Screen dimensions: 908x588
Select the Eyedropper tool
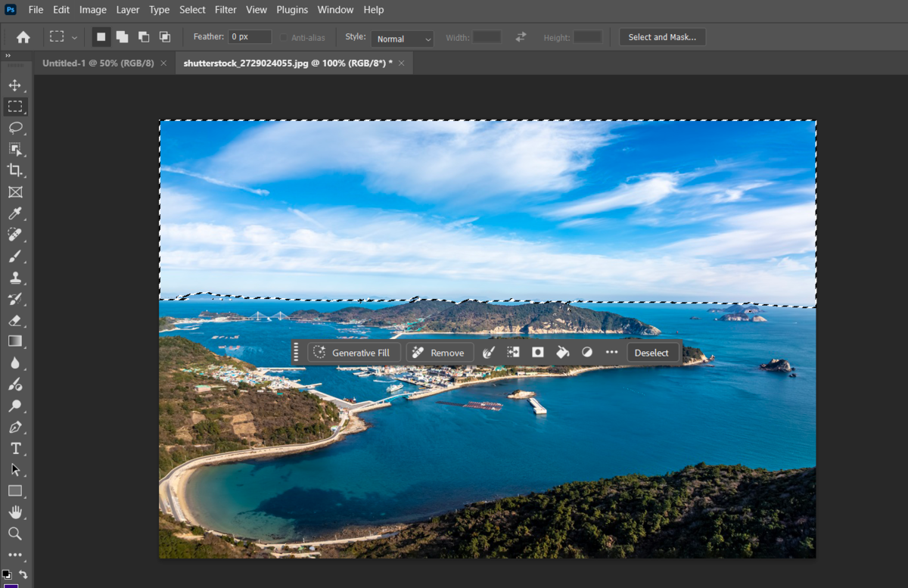[15, 213]
